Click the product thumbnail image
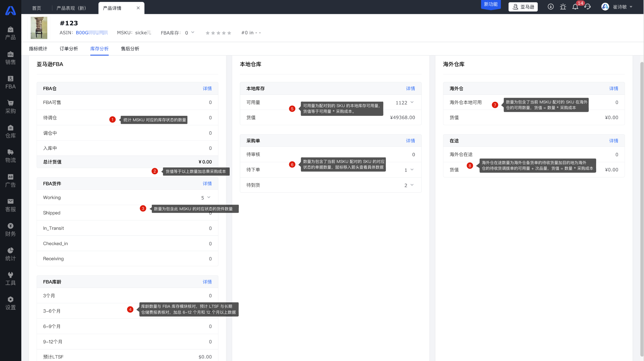The height and width of the screenshot is (361, 644). [39, 28]
